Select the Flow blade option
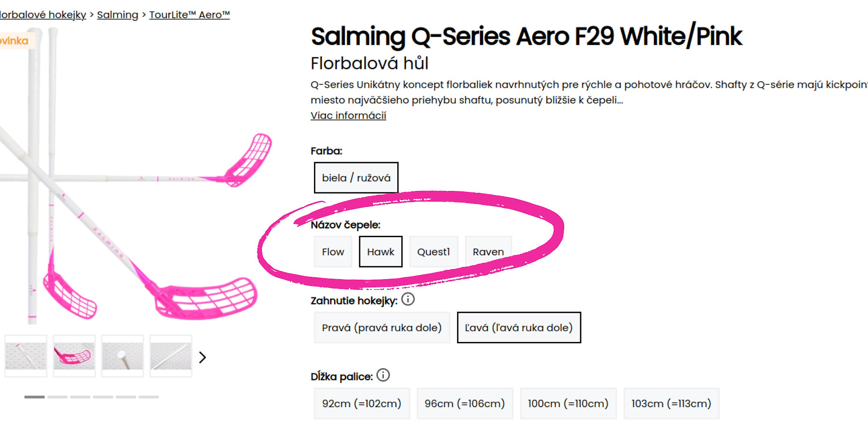This screenshot has height=434, width=868. tap(333, 252)
